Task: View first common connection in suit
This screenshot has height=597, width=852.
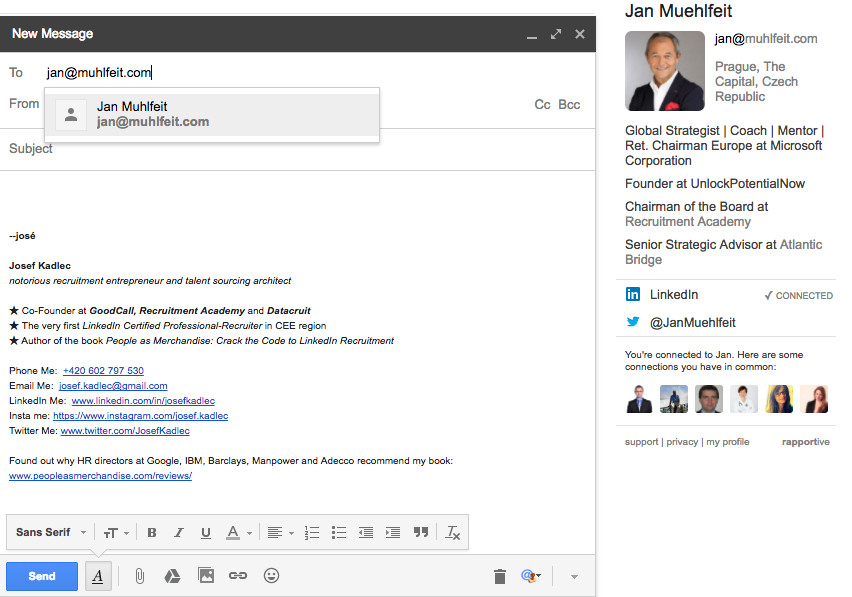Action: click(x=639, y=399)
